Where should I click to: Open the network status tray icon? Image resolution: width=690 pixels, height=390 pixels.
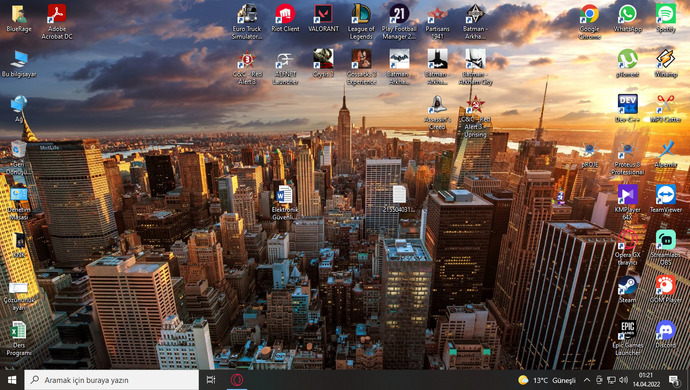pos(611,380)
